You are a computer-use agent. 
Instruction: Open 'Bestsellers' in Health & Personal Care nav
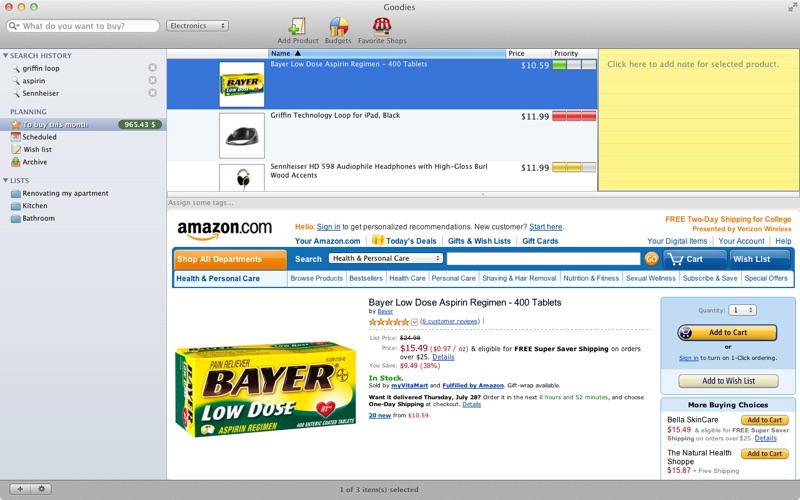coord(366,278)
